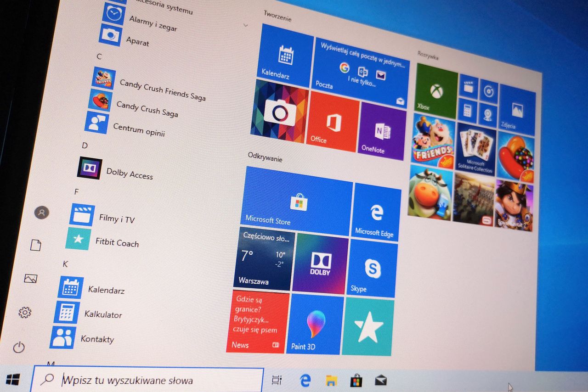Open Edge from the taskbar
Image resolution: width=588 pixels, height=392 pixels.
click(x=305, y=380)
